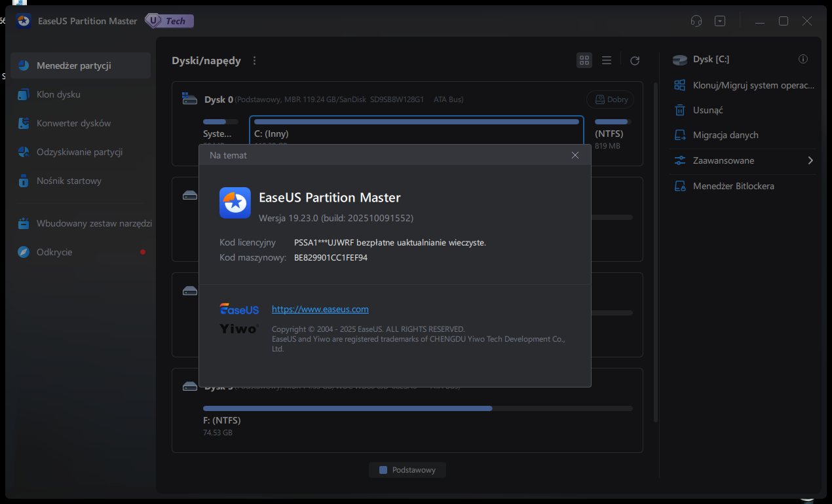Click the Menedżer partycji pie chart icon
This screenshot has height=504, width=832.
[x=24, y=65]
